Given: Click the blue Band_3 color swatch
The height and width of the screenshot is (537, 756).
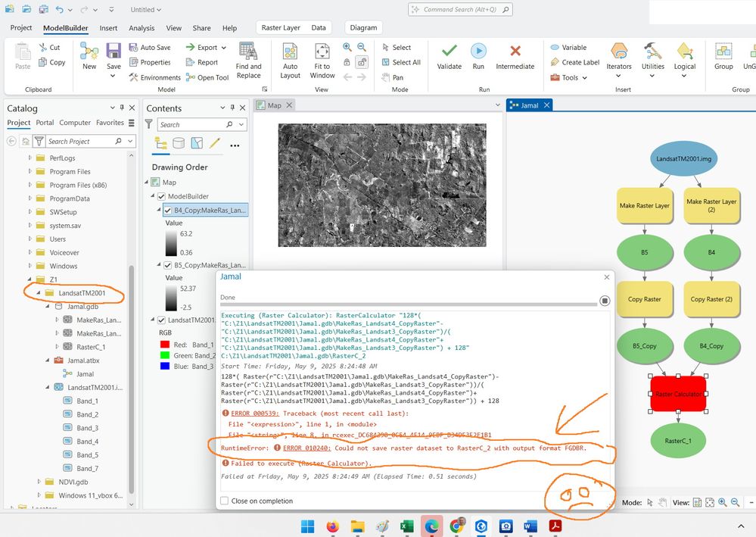Looking at the screenshot, I should click(165, 366).
